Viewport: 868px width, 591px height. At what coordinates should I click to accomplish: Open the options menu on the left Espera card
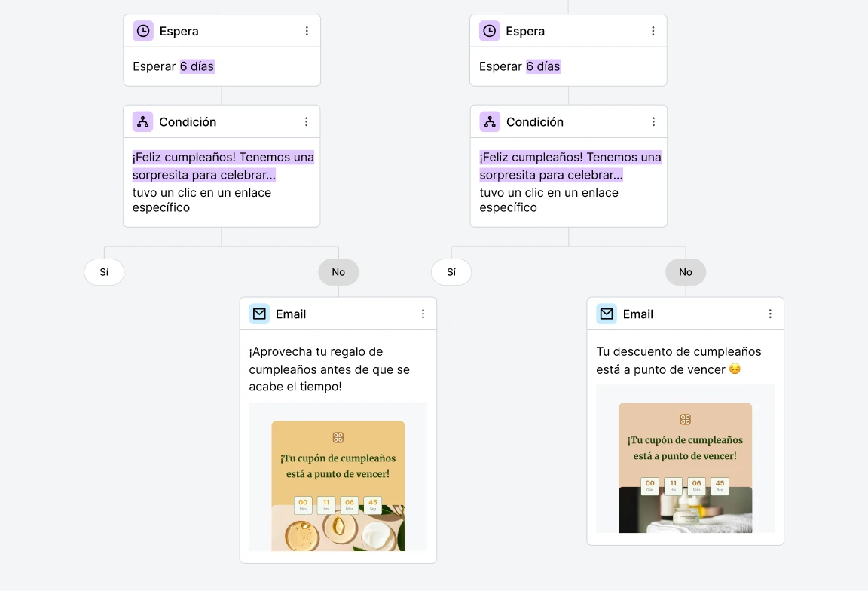pyautogui.click(x=307, y=31)
